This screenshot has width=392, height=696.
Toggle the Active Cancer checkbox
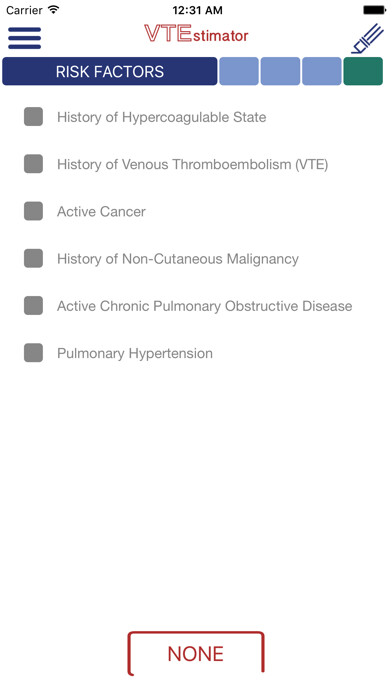[x=33, y=211]
